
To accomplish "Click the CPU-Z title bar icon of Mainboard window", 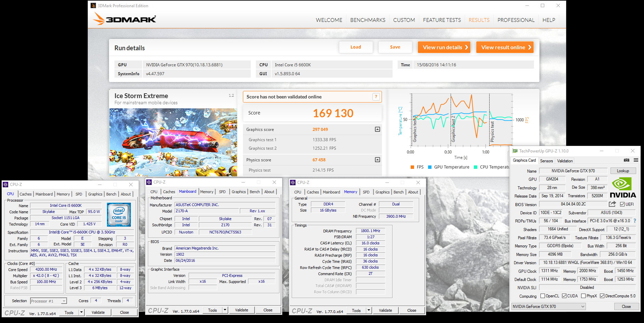I will coord(149,182).
